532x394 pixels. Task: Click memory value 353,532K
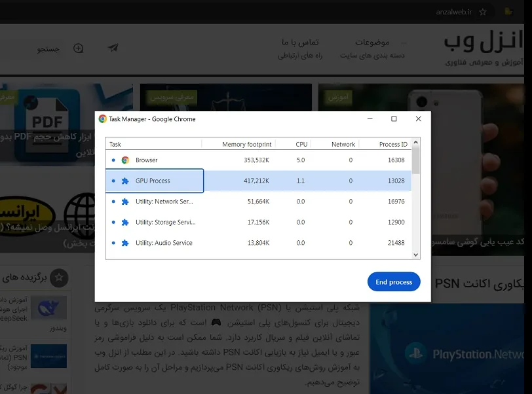tap(257, 160)
